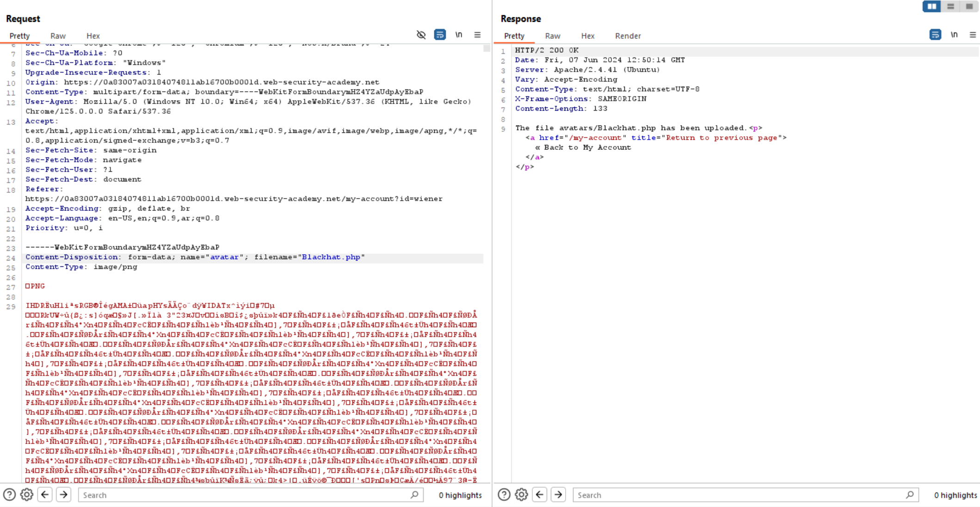Click Referer header URL line
The width and height of the screenshot is (980, 507).
234,198
